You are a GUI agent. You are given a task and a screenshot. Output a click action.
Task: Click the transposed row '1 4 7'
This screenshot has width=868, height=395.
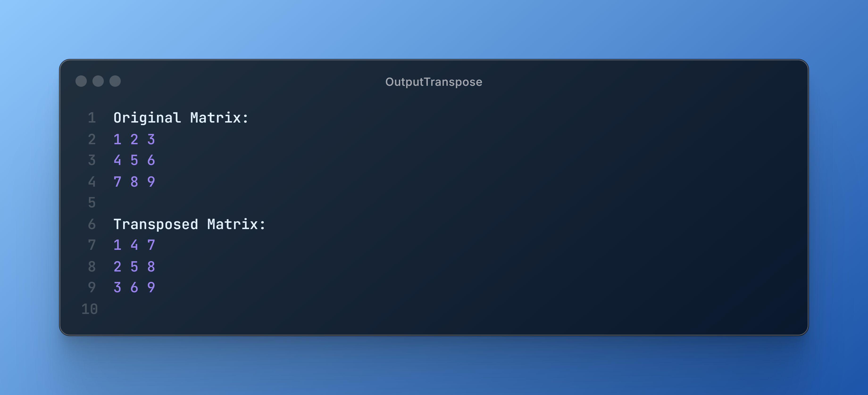point(134,245)
